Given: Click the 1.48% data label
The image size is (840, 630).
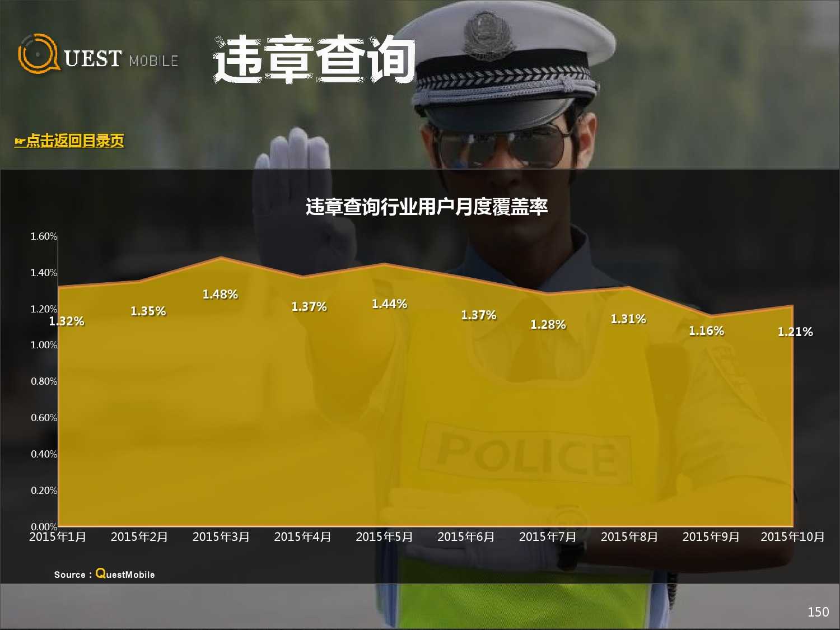Looking at the screenshot, I should pyautogui.click(x=220, y=295).
